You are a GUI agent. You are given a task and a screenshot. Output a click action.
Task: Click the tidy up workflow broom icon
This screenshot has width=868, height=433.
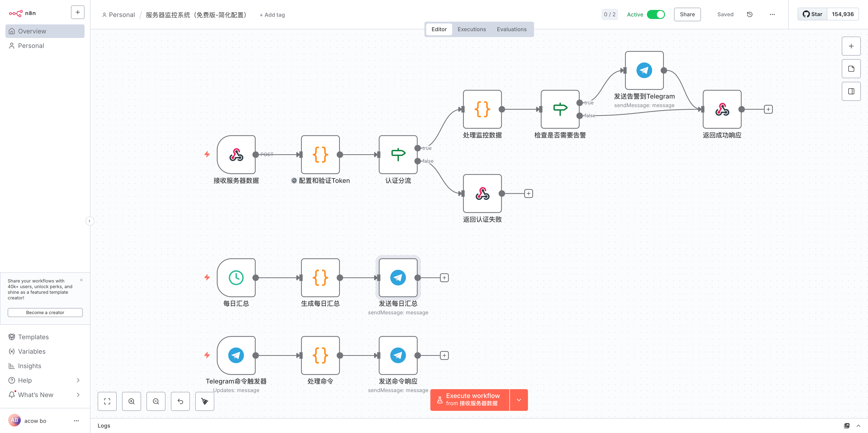coord(205,401)
